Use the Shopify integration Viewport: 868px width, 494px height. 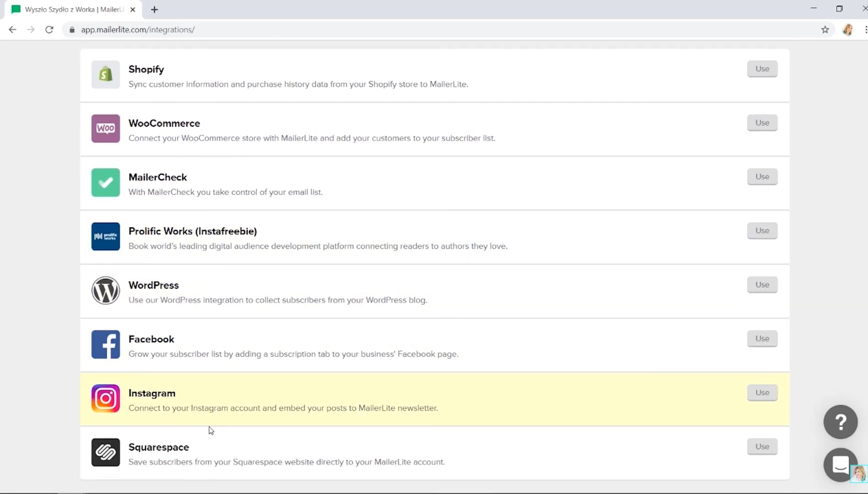pyautogui.click(x=762, y=69)
